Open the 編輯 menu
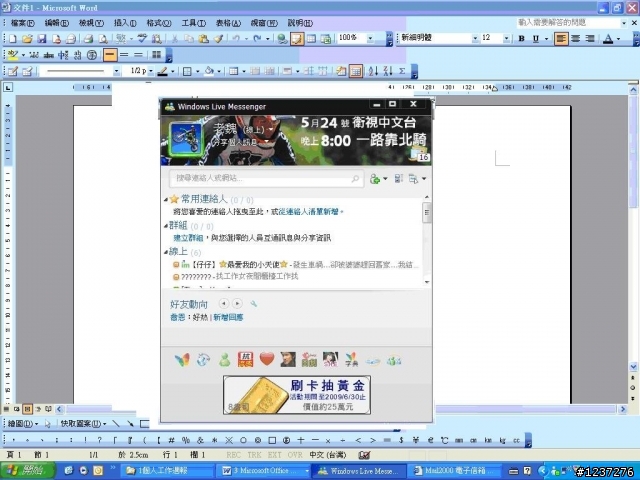The width and height of the screenshot is (640, 480). click(56, 23)
